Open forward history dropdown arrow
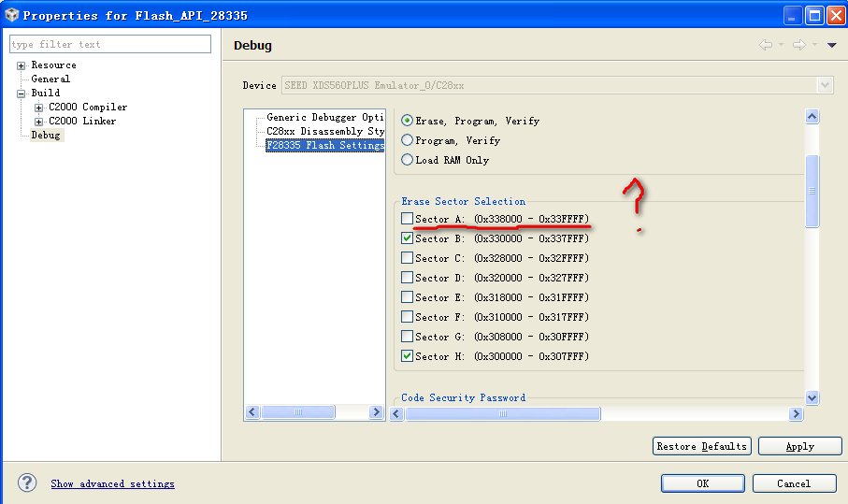848x504 pixels. [814, 45]
